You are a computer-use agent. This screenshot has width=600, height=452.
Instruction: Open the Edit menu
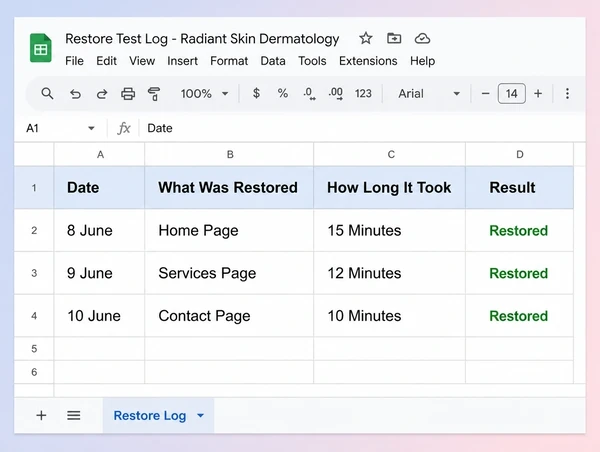tap(106, 61)
